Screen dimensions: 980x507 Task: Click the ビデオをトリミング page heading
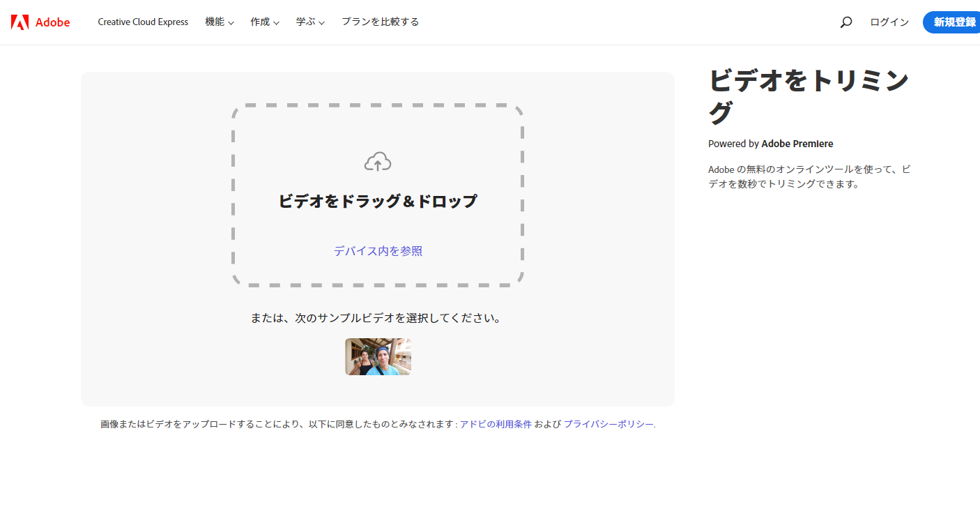tap(809, 96)
